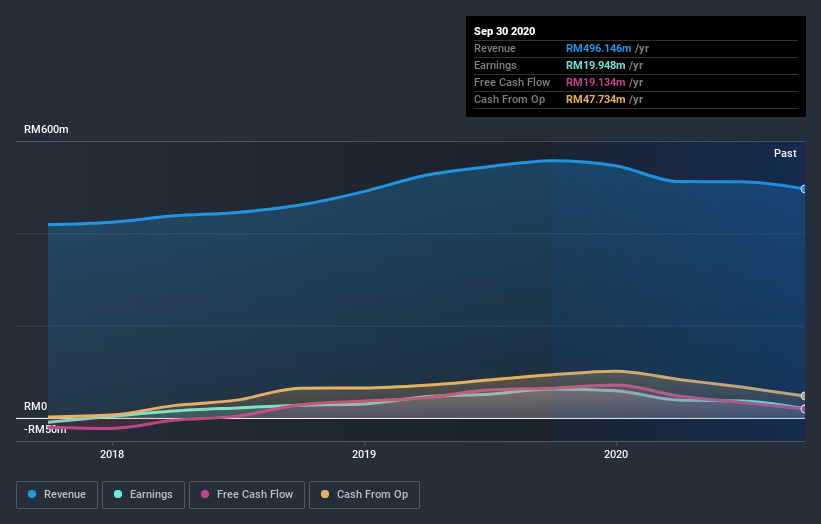Select the 2019 x-axis label
821x524 pixels.
(x=364, y=454)
